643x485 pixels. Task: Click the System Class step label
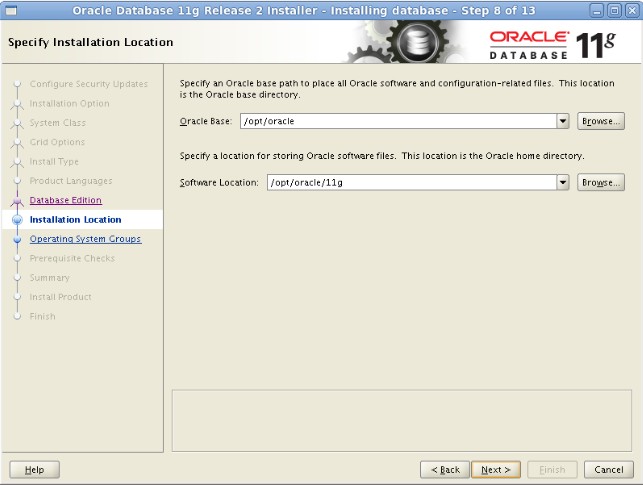tap(57, 123)
